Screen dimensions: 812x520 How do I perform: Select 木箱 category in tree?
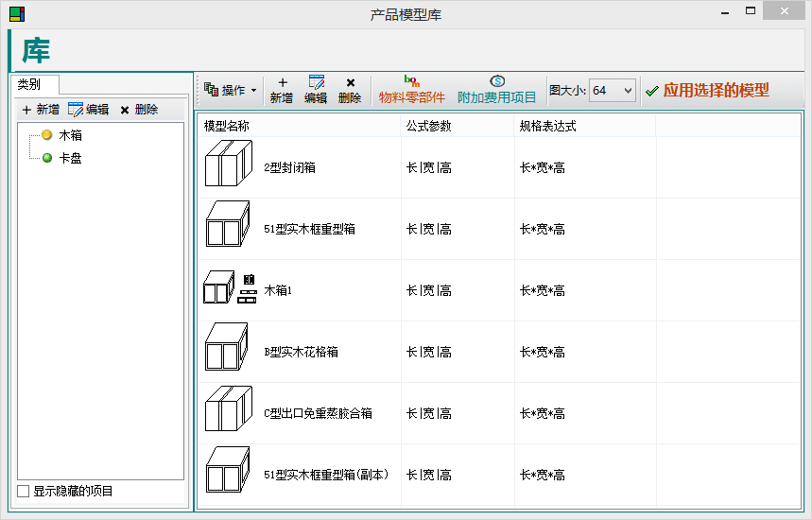(70, 135)
